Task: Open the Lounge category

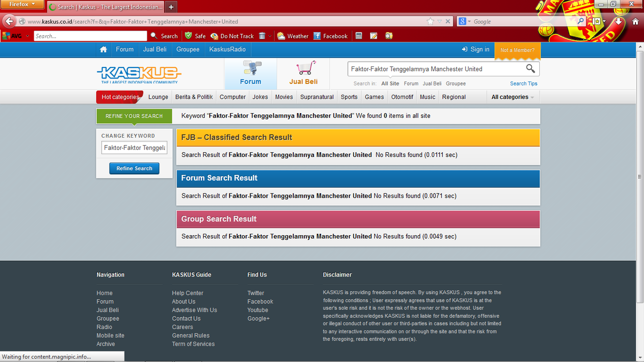Action: click(x=158, y=97)
